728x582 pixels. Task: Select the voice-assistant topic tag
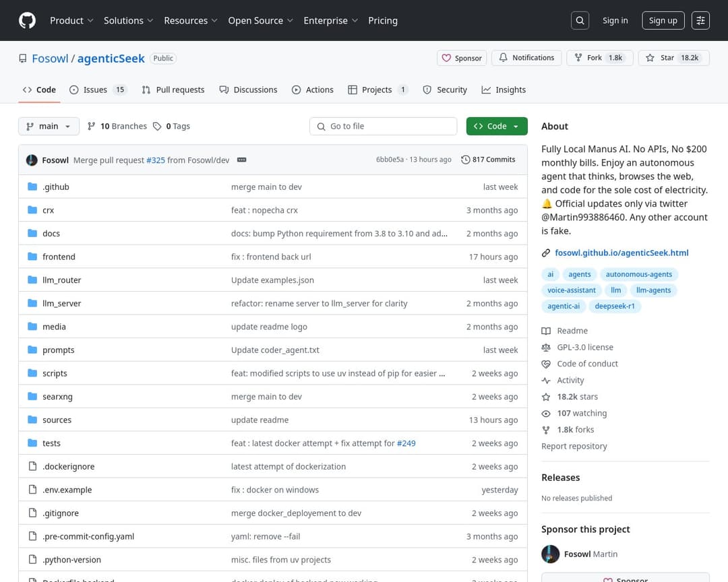pyautogui.click(x=571, y=290)
